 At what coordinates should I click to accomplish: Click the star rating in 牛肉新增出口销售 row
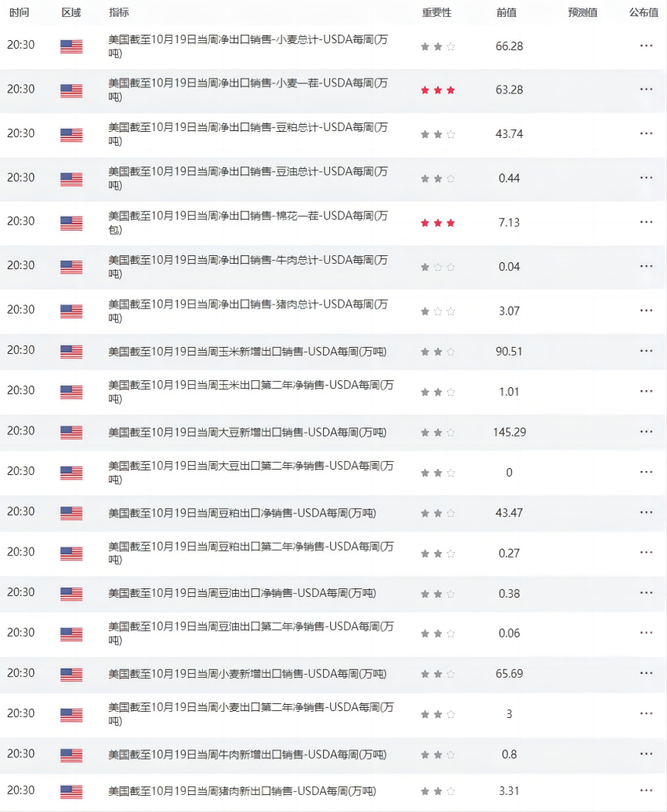point(438,755)
